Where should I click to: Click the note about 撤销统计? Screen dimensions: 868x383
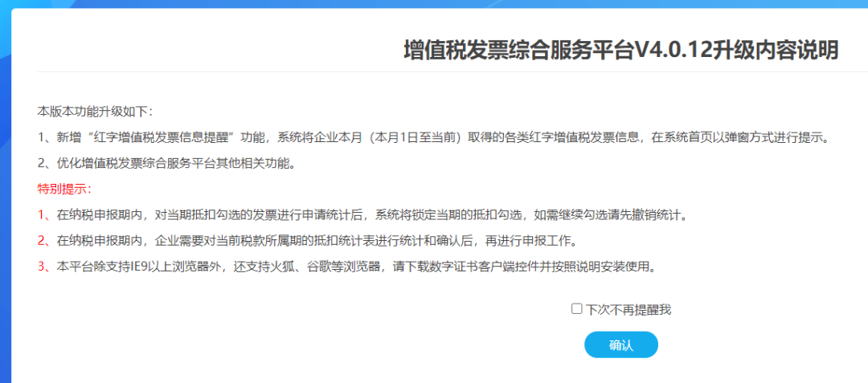pos(365,215)
